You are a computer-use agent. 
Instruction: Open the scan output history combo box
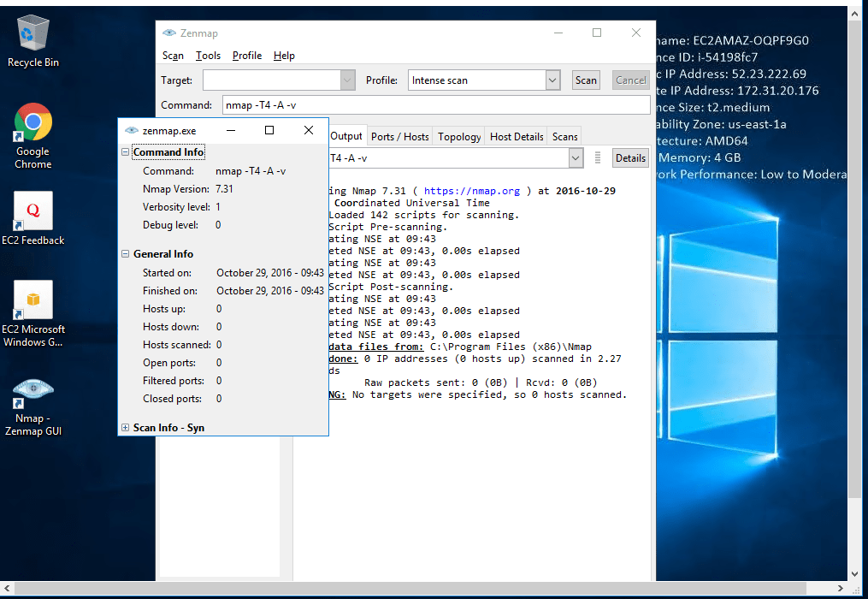tap(574, 157)
